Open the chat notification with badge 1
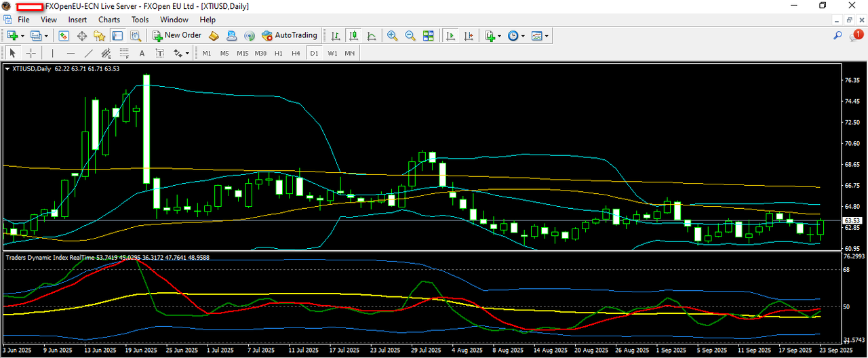 857,35
